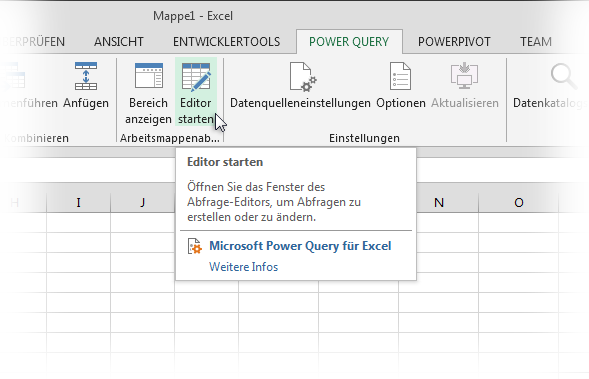This screenshot has height=379, width=589.
Task: Click the Anfügen append icon
Action: [86, 76]
